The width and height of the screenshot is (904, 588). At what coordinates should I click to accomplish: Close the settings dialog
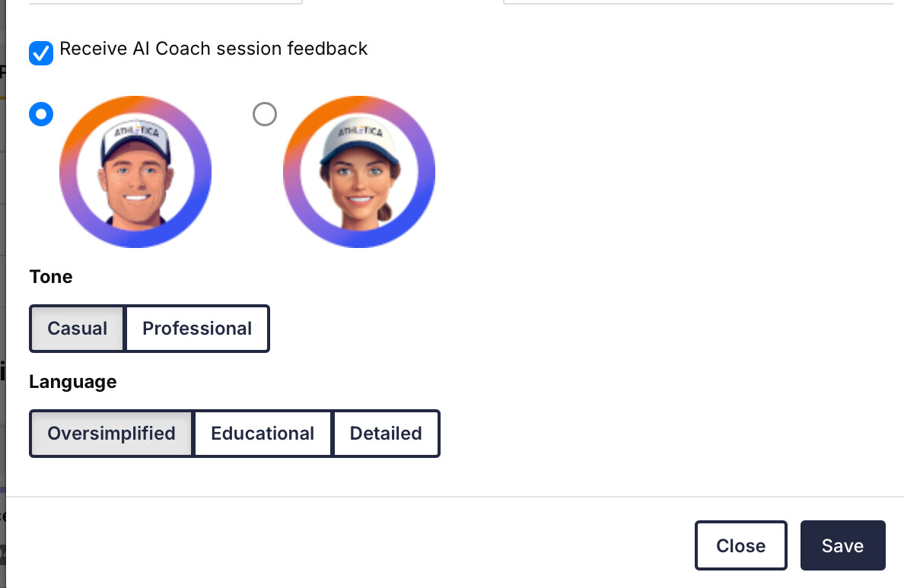[x=741, y=545]
